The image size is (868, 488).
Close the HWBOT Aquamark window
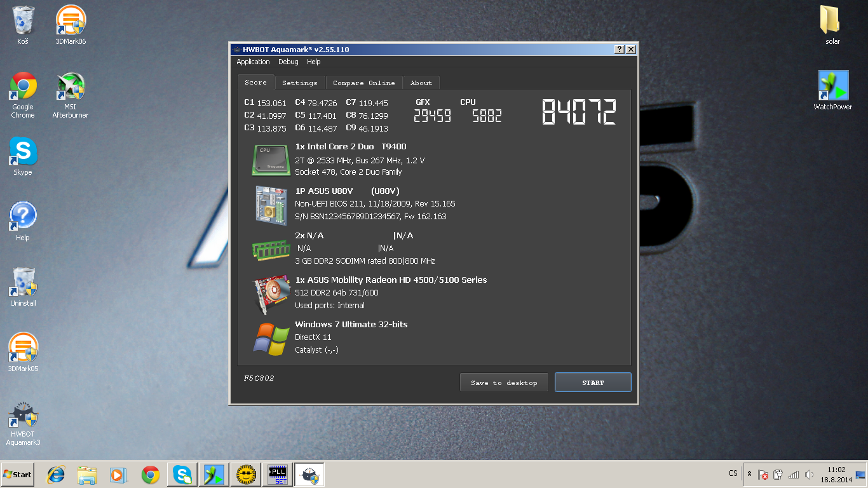click(631, 50)
